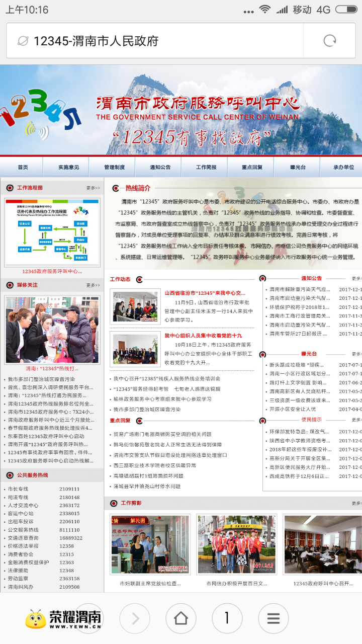Open the work flowchart thumbnail image
The image size is (362, 644).
click(x=52, y=232)
